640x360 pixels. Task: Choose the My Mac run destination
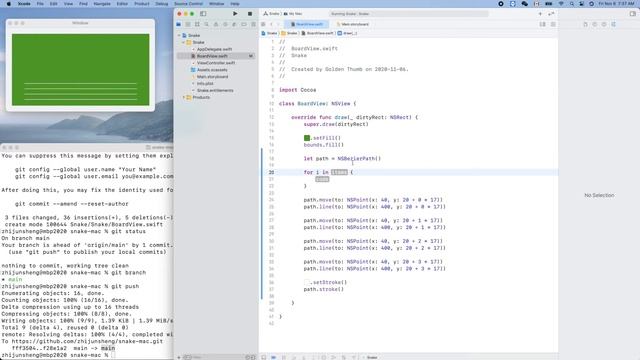tap(293, 14)
